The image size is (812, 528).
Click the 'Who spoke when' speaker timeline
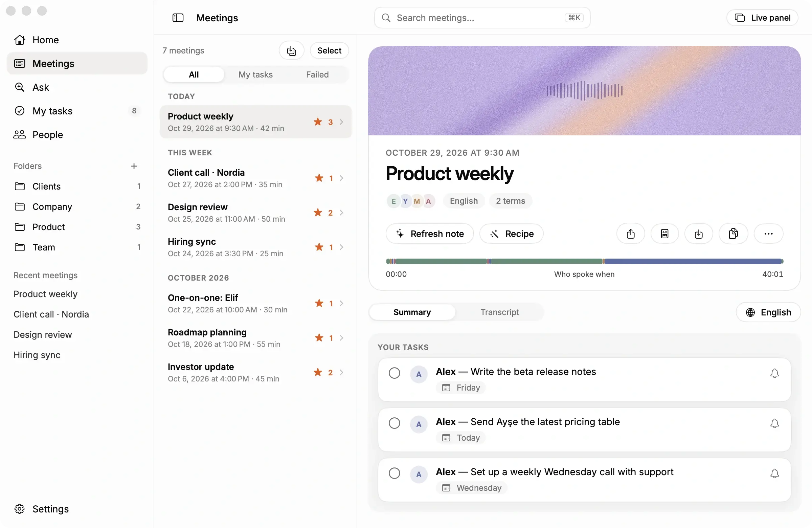click(584, 261)
